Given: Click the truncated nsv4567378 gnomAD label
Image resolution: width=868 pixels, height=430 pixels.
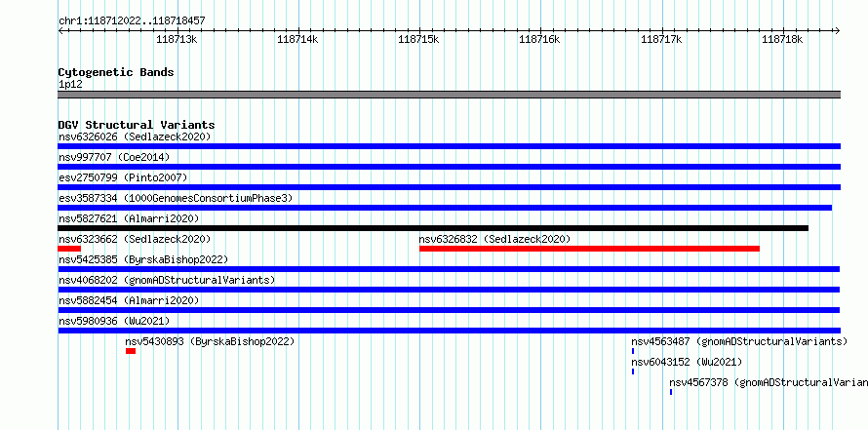Looking at the screenshot, I should click(769, 382).
